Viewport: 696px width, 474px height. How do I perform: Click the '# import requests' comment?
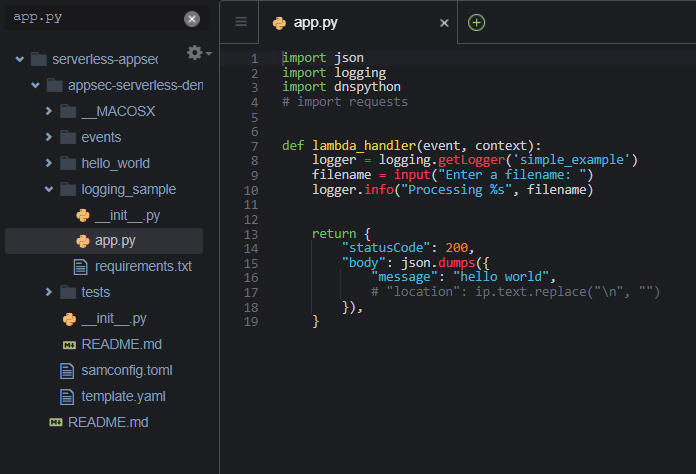click(x=345, y=102)
